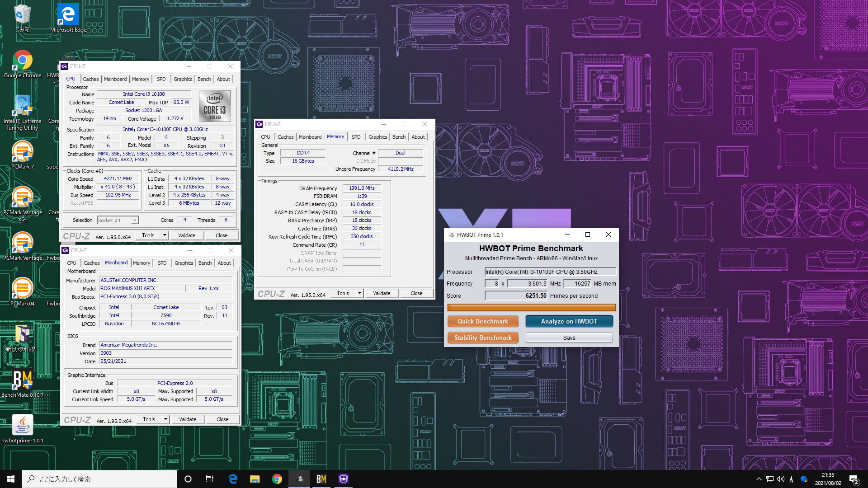Open Task View on taskbar
868x488 pixels.
[x=210, y=479]
